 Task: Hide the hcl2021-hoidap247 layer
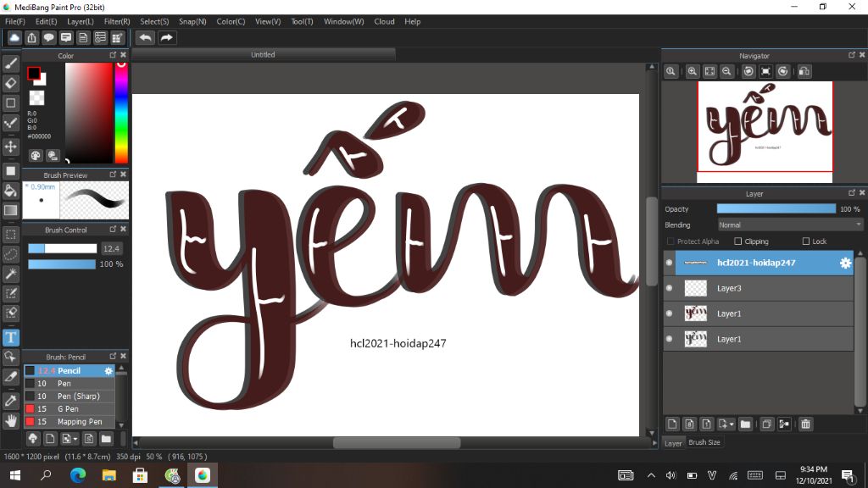(670, 263)
